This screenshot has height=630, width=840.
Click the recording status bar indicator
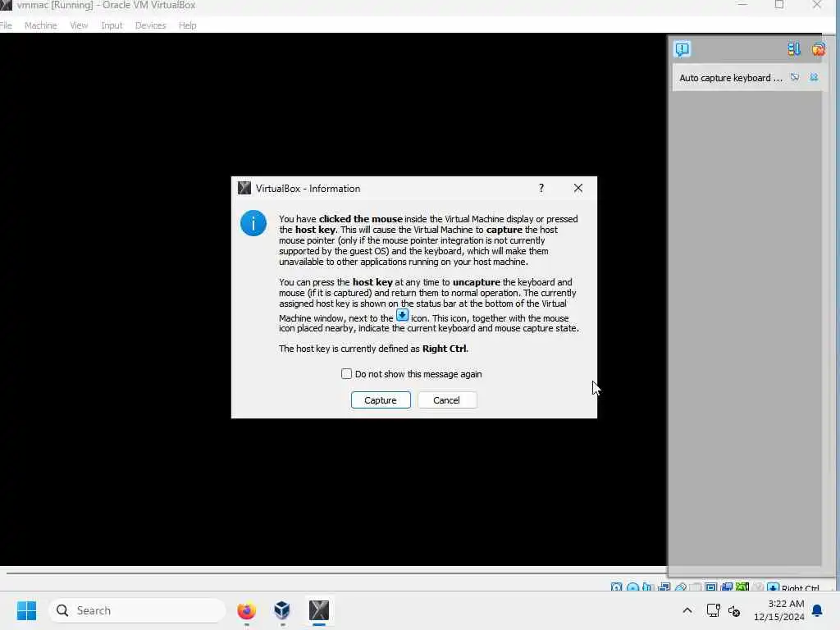[727, 587]
